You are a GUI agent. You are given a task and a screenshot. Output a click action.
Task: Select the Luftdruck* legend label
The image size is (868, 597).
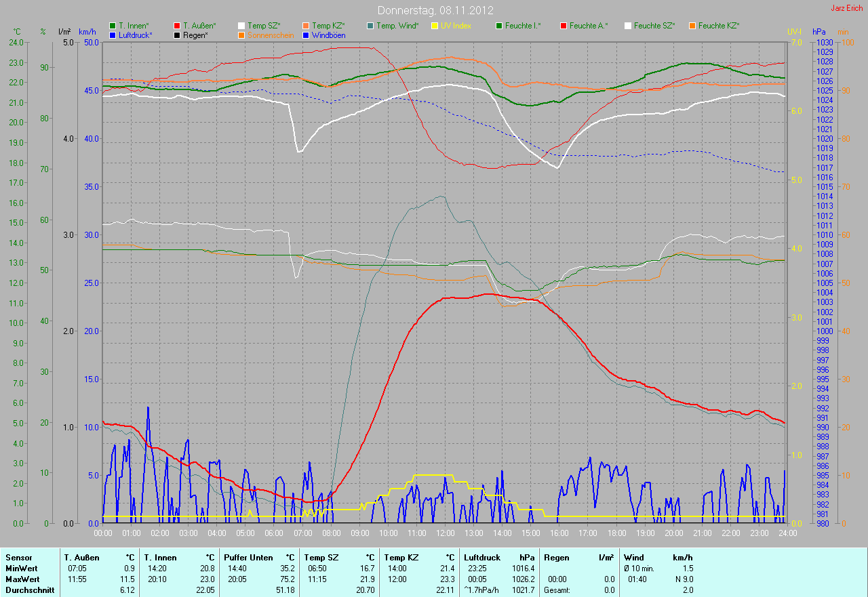136,35
